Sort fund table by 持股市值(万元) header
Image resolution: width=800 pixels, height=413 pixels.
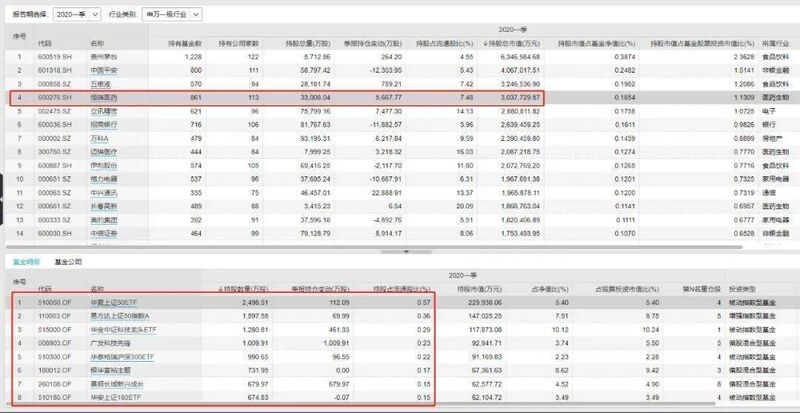point(478,288)
